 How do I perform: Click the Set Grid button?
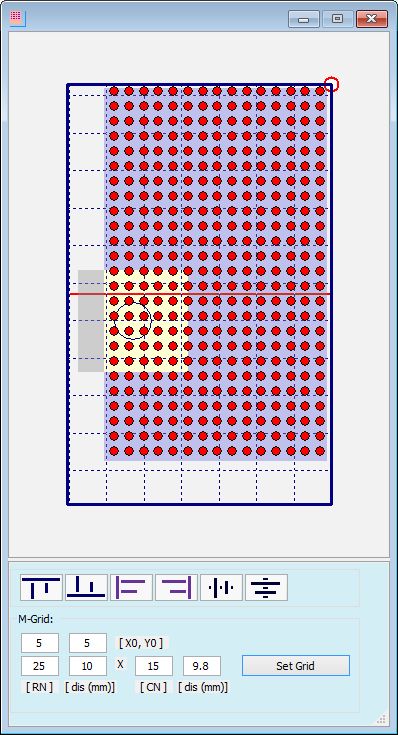296,666
